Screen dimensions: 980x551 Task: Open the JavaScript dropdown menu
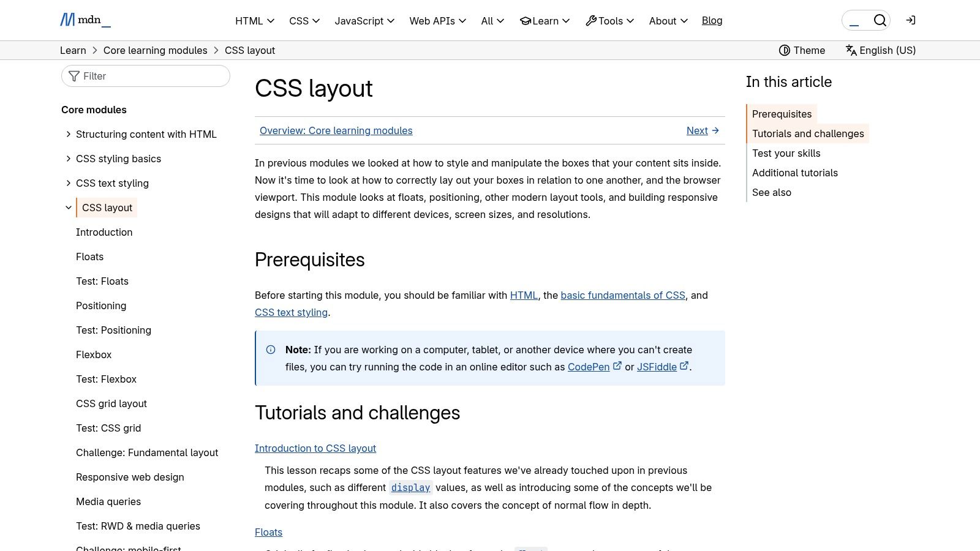point(364,20)
